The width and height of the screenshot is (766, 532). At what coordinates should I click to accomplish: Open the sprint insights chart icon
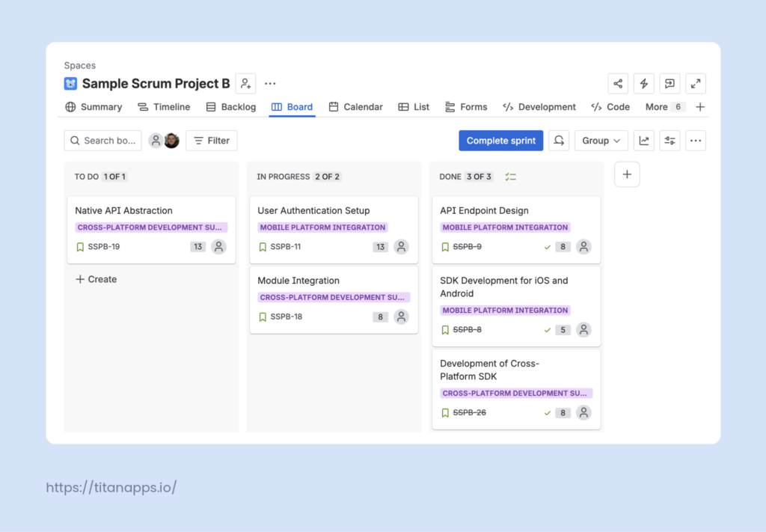click(644, 141)
